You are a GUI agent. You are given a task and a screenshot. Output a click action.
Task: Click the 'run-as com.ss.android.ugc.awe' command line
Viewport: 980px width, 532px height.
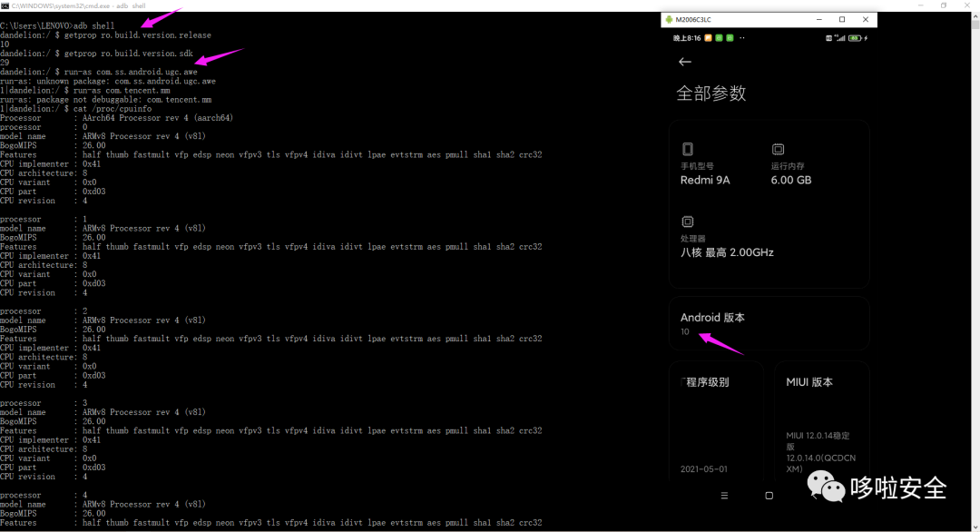coord(99,72)
